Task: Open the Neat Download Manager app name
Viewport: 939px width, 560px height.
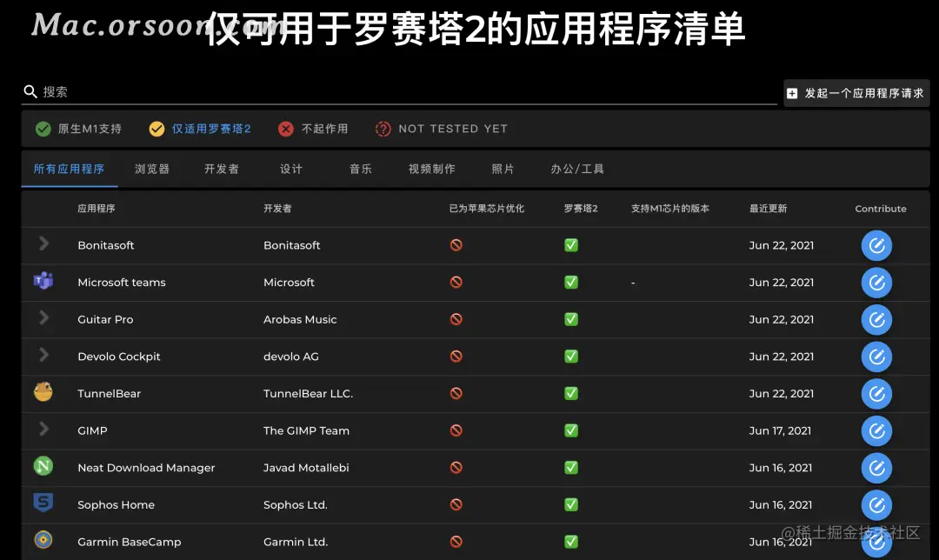Action: (146, 468)
